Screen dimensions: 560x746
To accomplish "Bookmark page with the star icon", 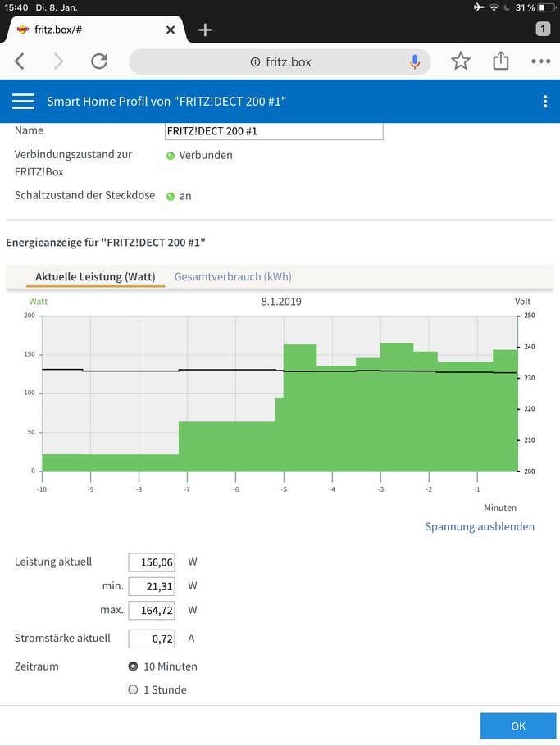I will tap(461, 61).
